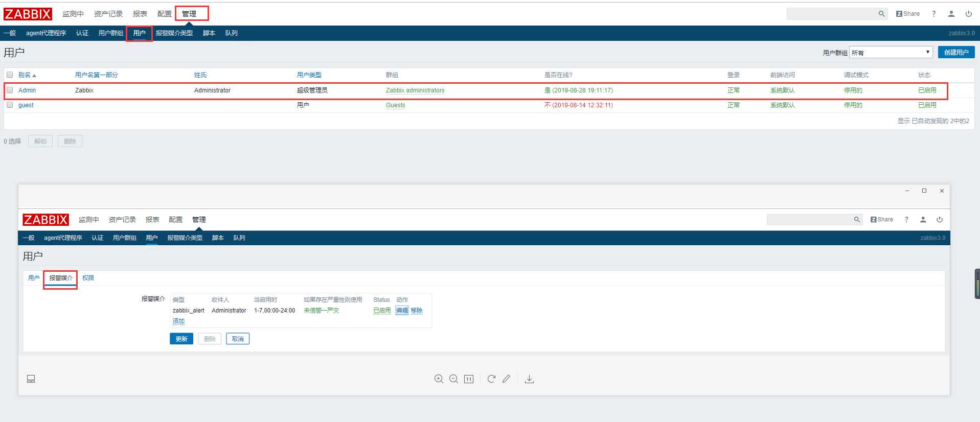Go to 报警媒介类型 in the top submenu
Viewport: 980px width, 422px height.
pyautogui.click(x=174, y=33)
